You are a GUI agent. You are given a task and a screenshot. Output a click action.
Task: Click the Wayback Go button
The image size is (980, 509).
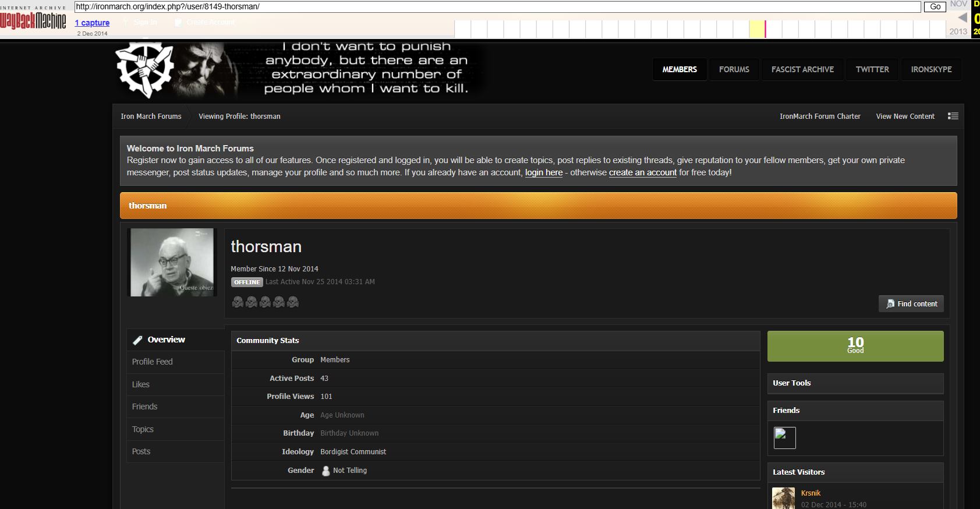tap(935, 7)
